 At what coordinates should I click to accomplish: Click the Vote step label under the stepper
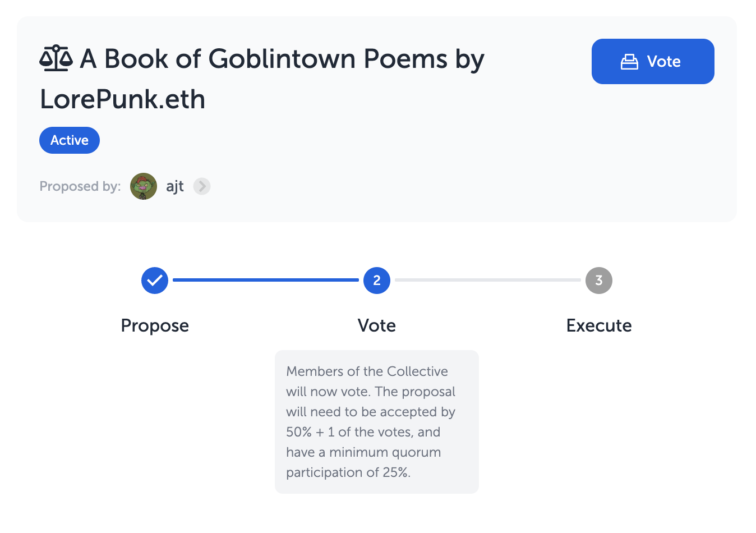[377, 325]
